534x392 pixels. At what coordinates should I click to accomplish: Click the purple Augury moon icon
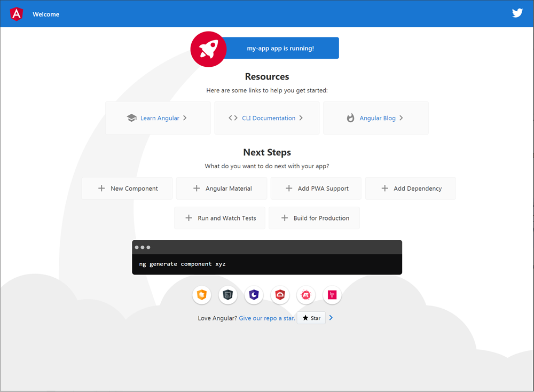click(254, 295)
